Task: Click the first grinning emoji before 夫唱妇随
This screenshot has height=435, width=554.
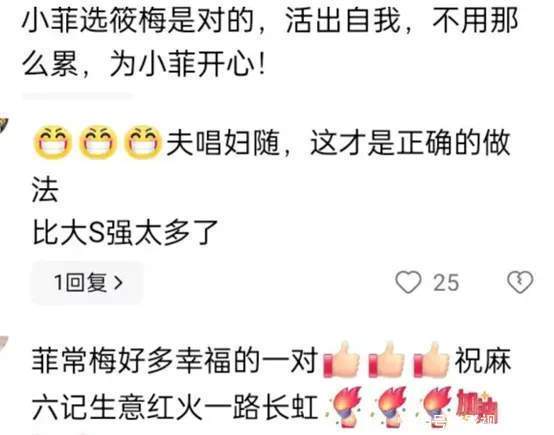Action: [52, 142]
